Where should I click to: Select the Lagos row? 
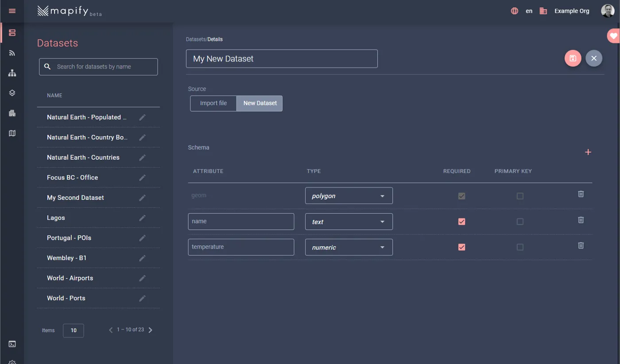tap(98, 218)
